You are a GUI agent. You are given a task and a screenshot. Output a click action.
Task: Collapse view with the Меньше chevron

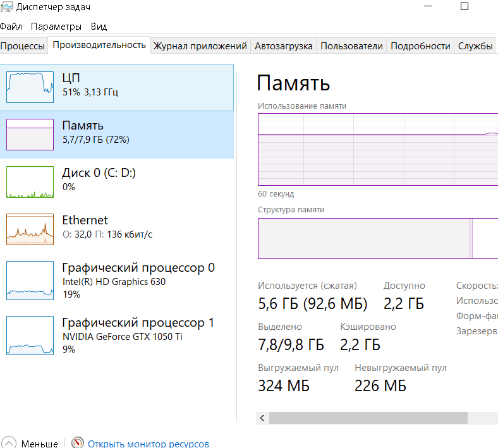click(9, 444)
